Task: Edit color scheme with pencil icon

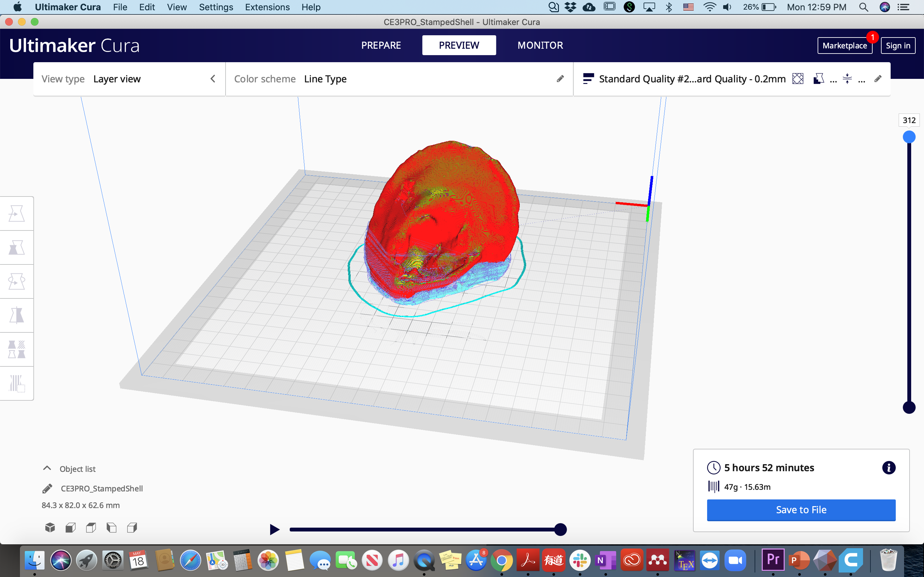Action: (560, 79)
